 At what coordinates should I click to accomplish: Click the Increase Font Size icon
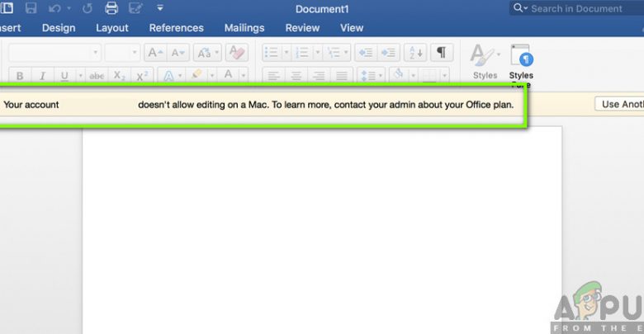155,53
